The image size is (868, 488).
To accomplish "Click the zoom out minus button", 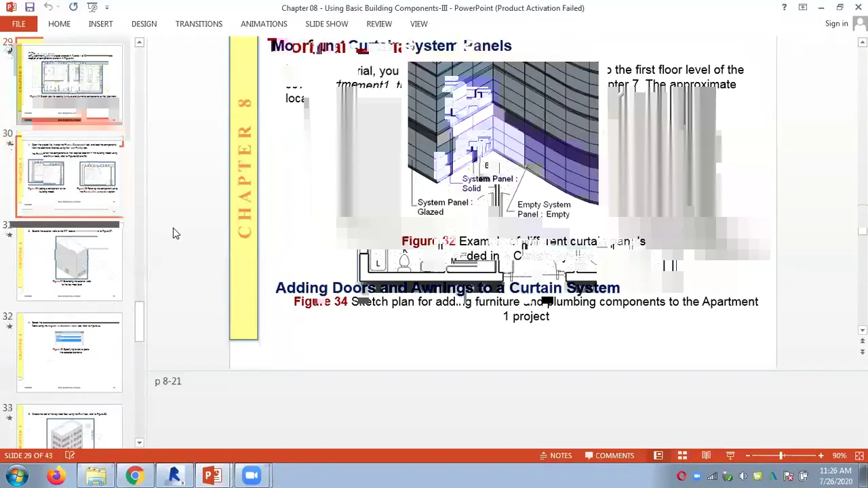I will coord(747,455).
